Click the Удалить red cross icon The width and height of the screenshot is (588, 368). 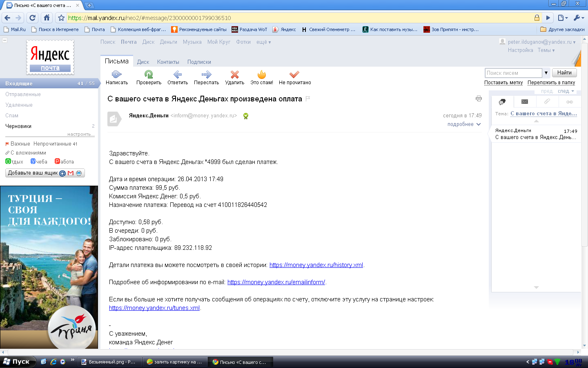coord(234,74)
